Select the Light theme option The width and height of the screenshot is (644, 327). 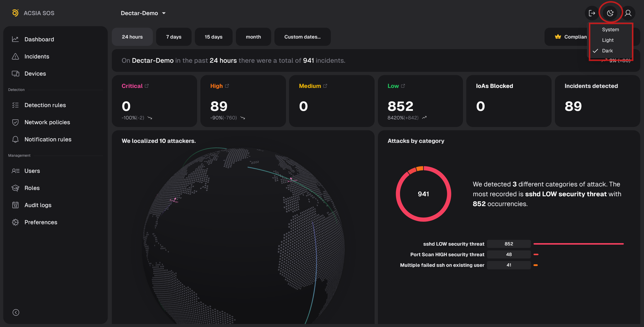pos(607,40)
